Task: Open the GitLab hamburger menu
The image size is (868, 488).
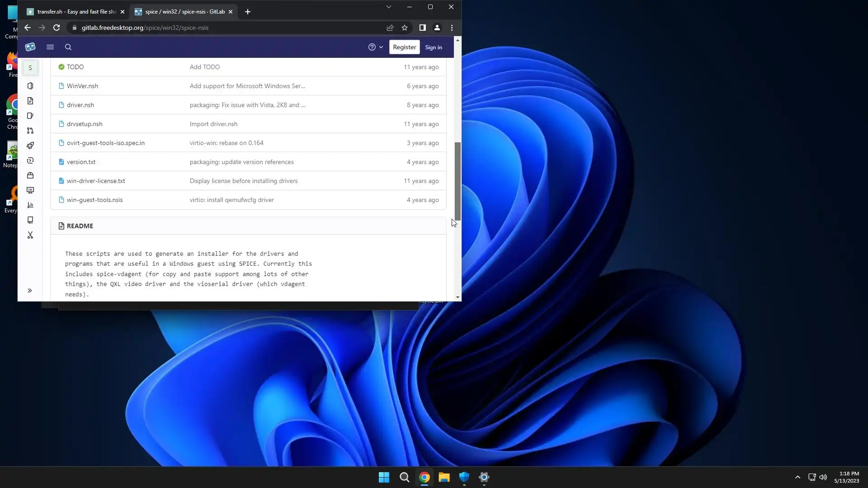Action: pyautogui.click(x=50, y=47)
